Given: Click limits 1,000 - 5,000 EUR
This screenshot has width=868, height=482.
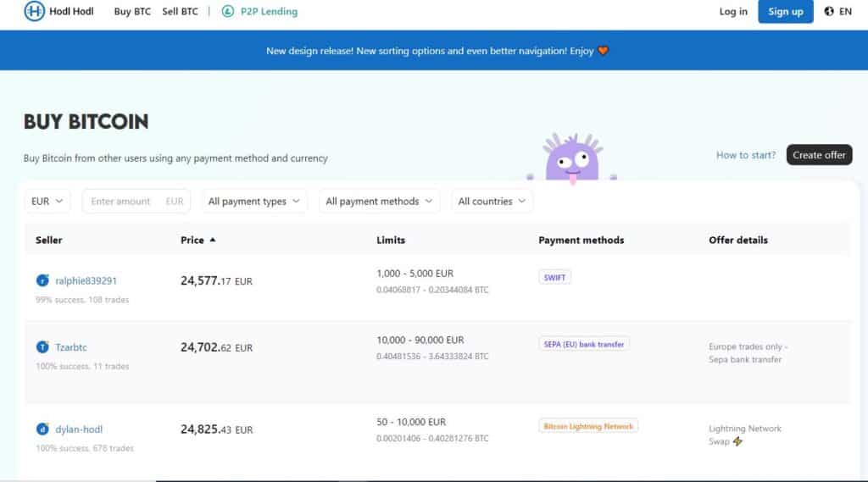Looking at the screenshot, I should (x=415, y=274).
